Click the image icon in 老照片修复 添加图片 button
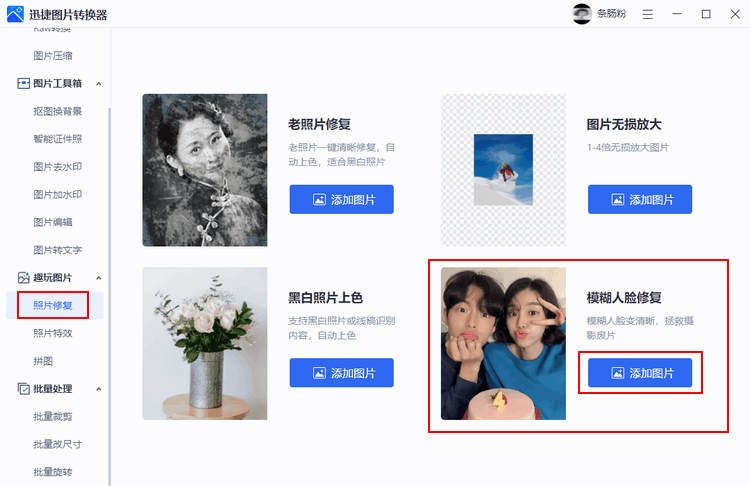The image size is (750, 486). click(319, 199)
